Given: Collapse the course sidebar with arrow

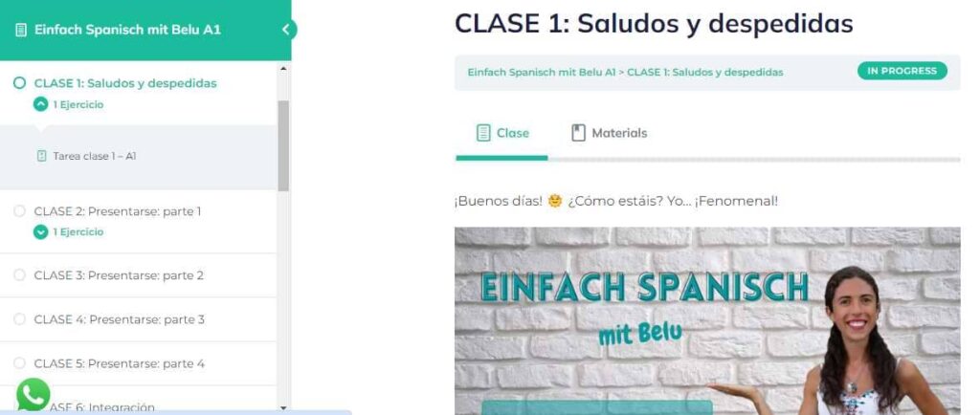Looking at the screenshot, I should point(286,30).
